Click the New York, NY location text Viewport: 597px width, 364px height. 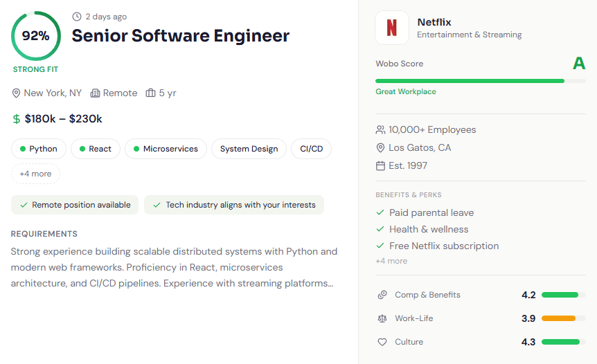point(53,93)
